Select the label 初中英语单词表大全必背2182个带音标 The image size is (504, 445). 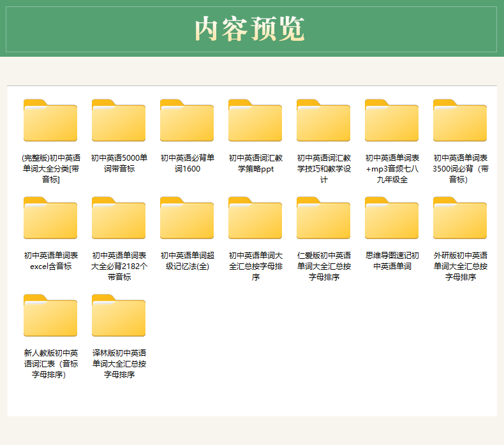(119, 266)
